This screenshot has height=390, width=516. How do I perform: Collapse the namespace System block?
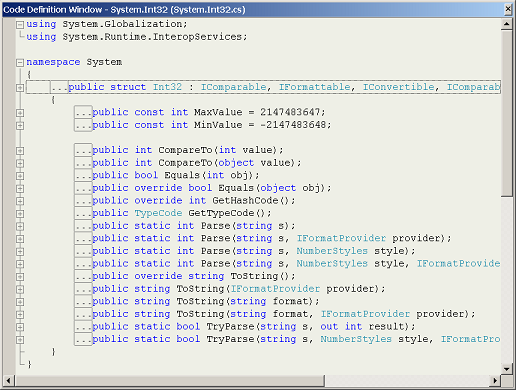click(20, 62)
